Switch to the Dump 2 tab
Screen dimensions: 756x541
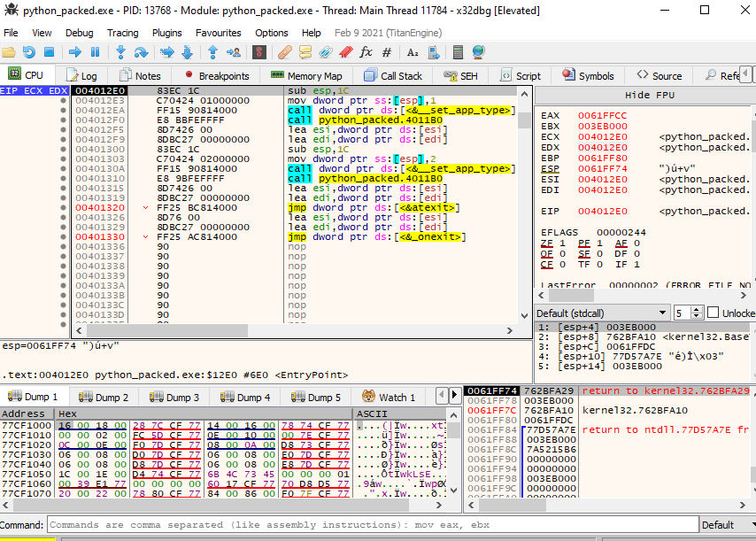[x=104, y=398]
